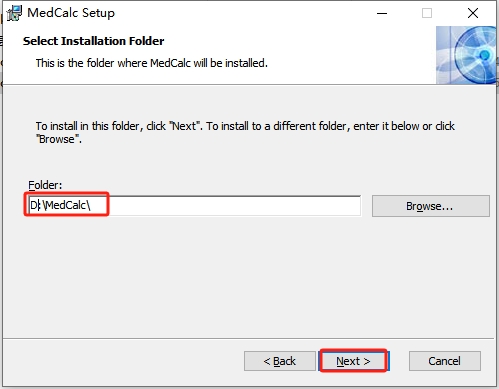Go to the Next installation step

point(353,361)
